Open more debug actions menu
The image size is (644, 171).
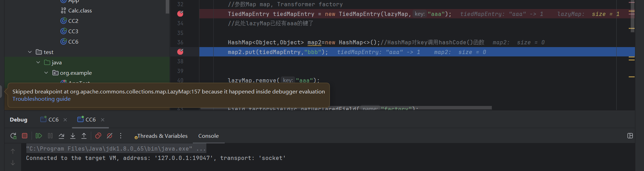point(121,136)
